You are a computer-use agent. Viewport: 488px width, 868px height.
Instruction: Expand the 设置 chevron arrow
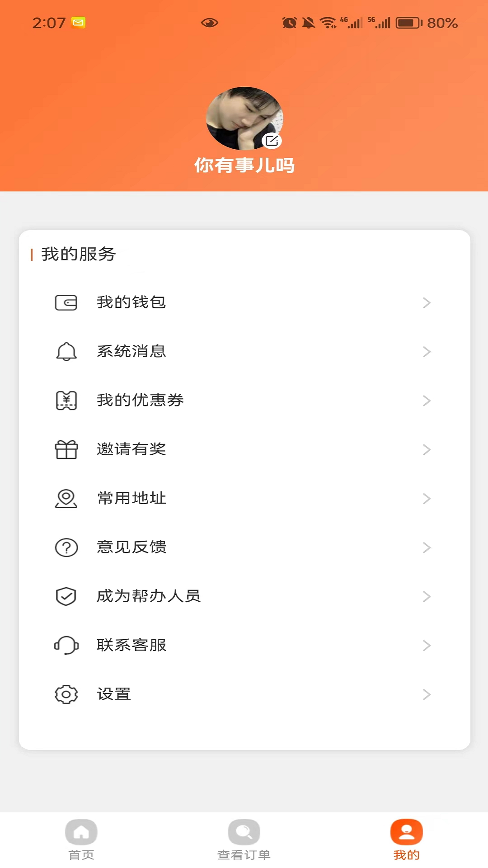[x=426, y=694]
